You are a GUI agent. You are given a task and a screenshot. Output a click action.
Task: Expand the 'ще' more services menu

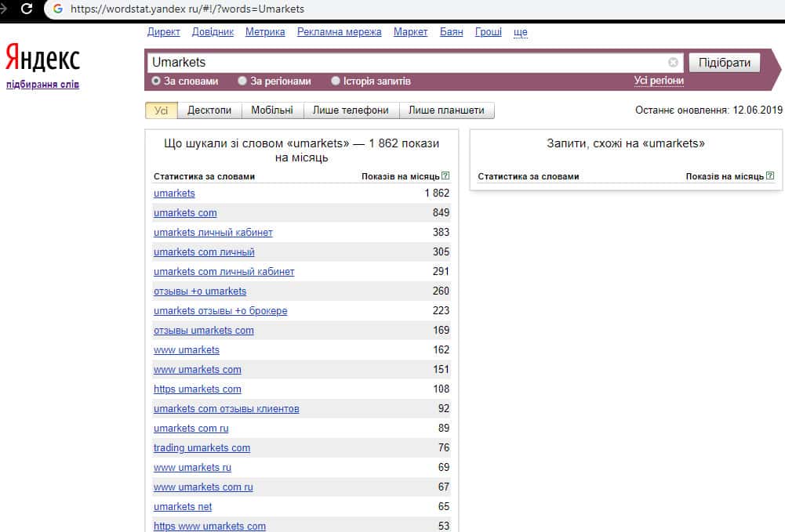click(520, 32)
